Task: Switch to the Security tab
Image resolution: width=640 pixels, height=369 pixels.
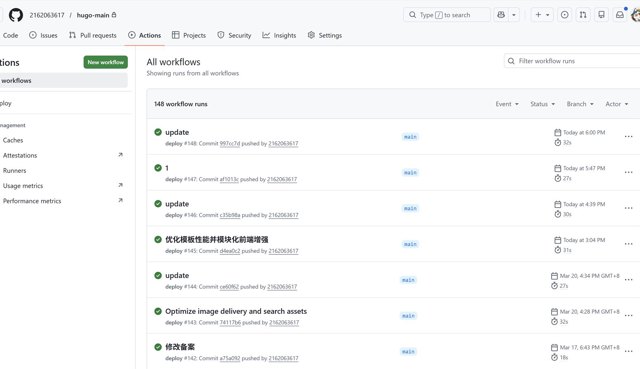Action: 234,36
